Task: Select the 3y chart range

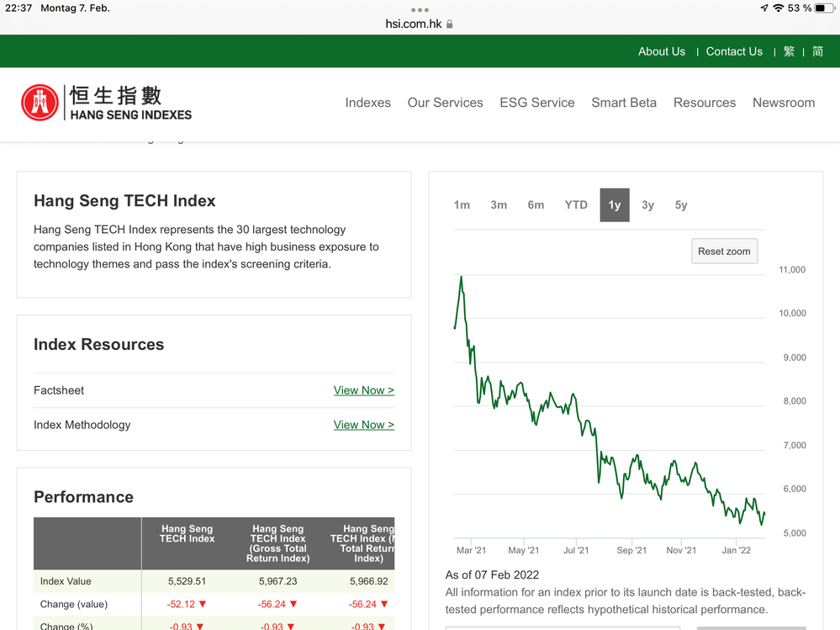Action: [647, 204]
